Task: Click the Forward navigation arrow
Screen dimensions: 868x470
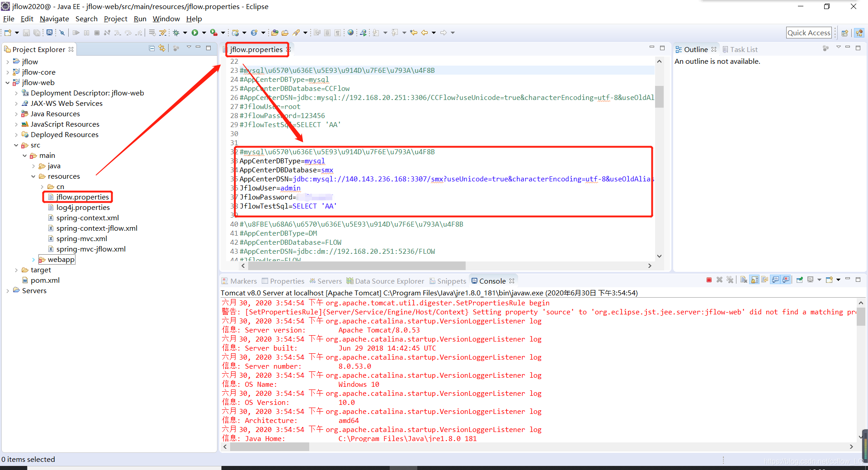Action: pos(443,33)
